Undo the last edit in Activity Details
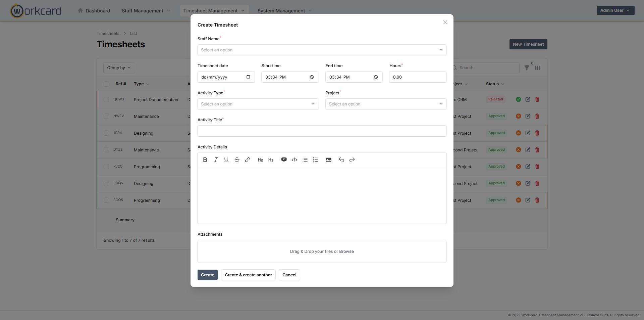 (x=341, y=160)
